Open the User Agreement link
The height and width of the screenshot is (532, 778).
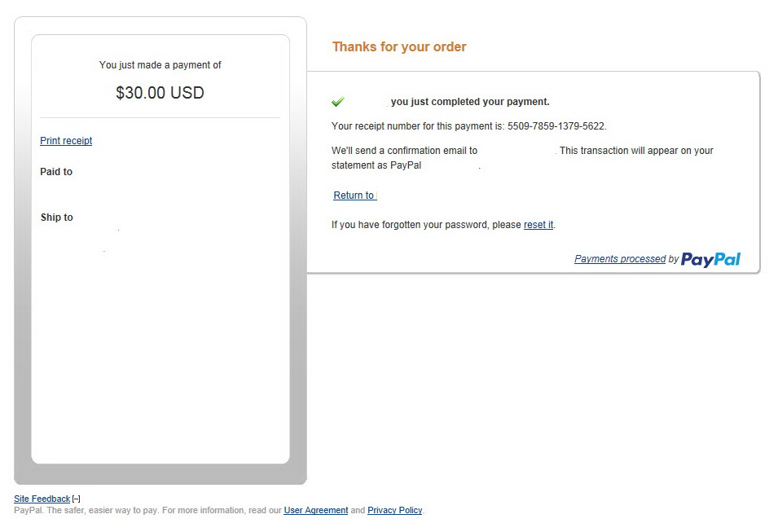(315, 510)
